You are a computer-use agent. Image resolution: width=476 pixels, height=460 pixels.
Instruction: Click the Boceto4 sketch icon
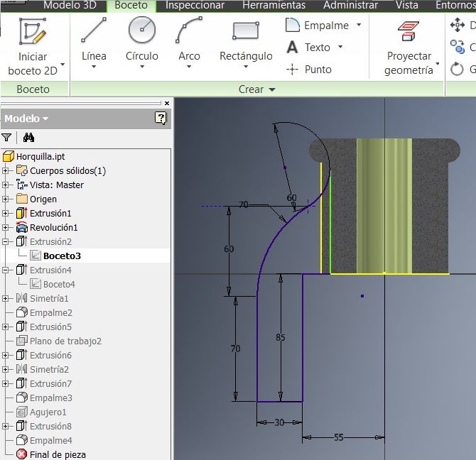36,284
